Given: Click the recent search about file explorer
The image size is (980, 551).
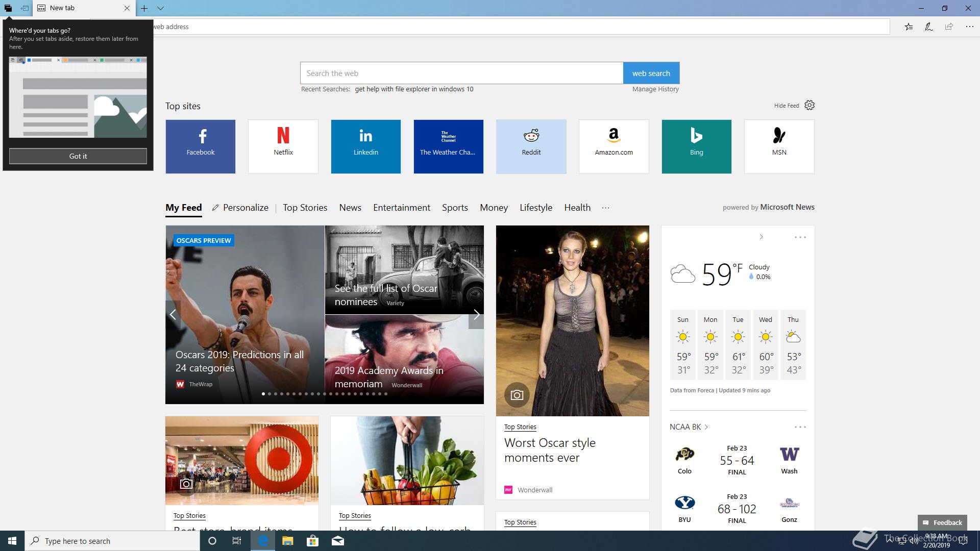Looking at the screenshot, I should tap(414, 89).
